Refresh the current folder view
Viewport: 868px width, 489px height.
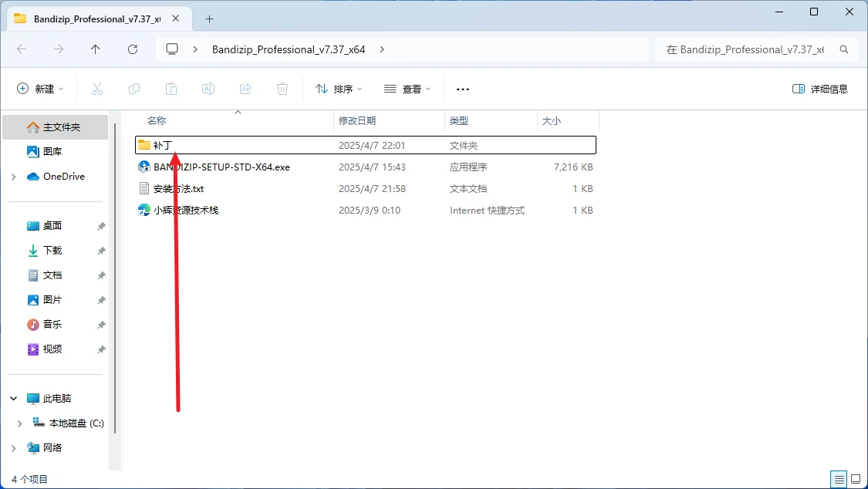click(x=133, y=49)
